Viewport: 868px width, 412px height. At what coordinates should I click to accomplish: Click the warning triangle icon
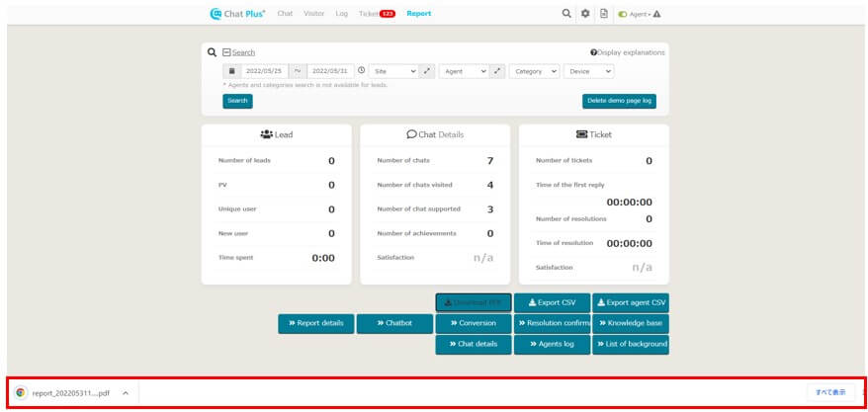pos(657,15)
